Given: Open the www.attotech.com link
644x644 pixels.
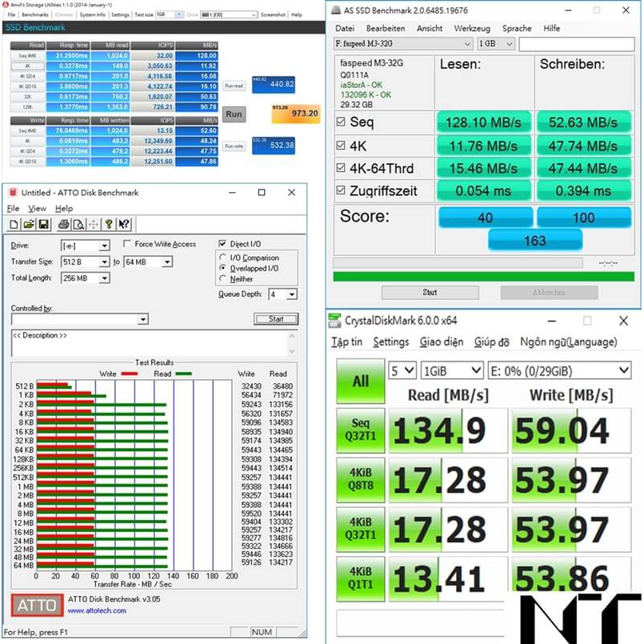Looking at the screenshot, I should click(97, 610).
